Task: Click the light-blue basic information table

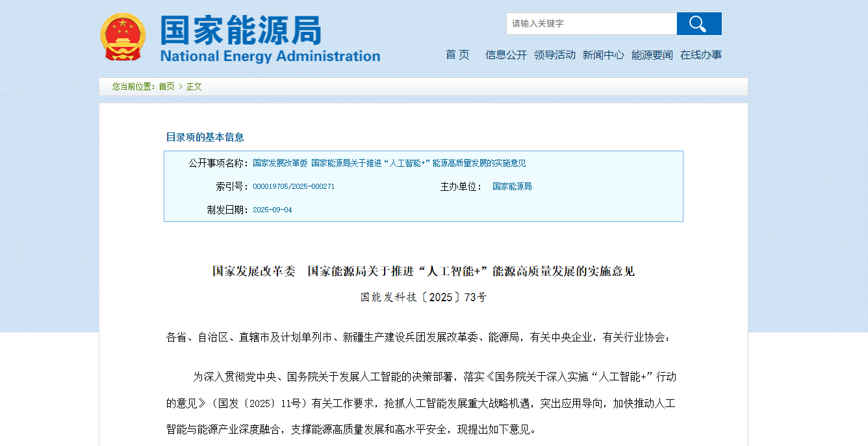Action: coord(423,186)
